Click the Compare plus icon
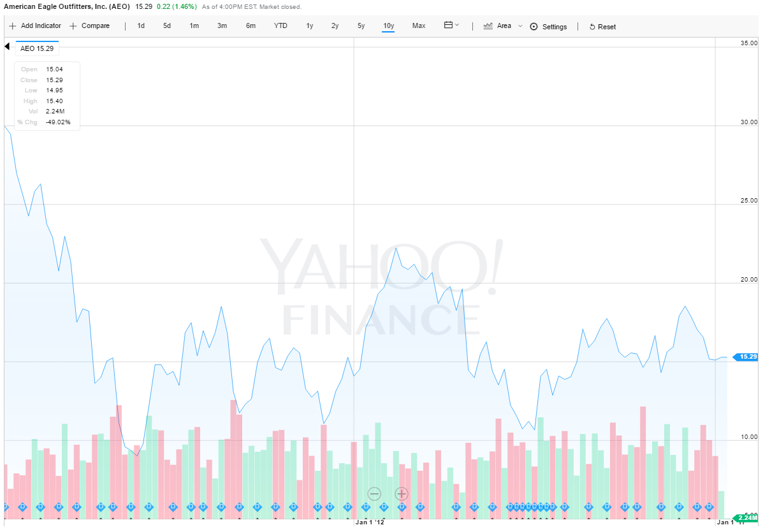Viewport: 763px width, 532px height. coord(73,26)
